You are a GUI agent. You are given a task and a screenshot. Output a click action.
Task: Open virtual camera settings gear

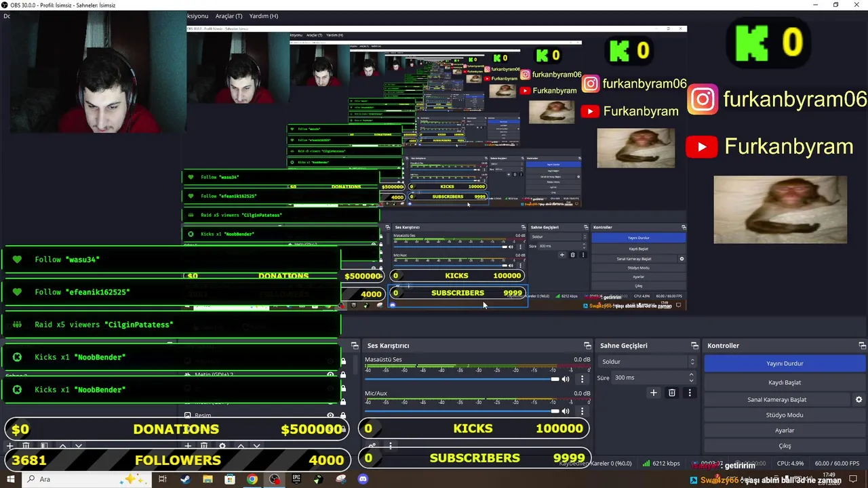[x=859, y=399]
